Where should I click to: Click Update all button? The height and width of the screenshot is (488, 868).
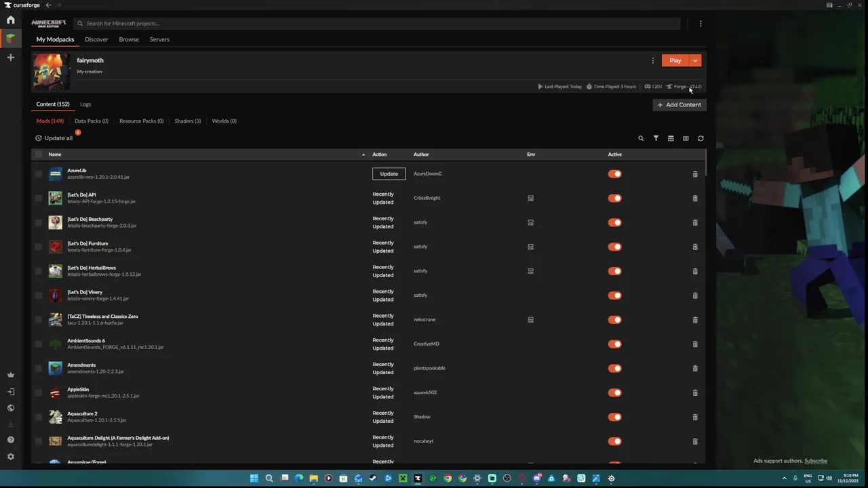pyautogui.click(x=54, y=138)
